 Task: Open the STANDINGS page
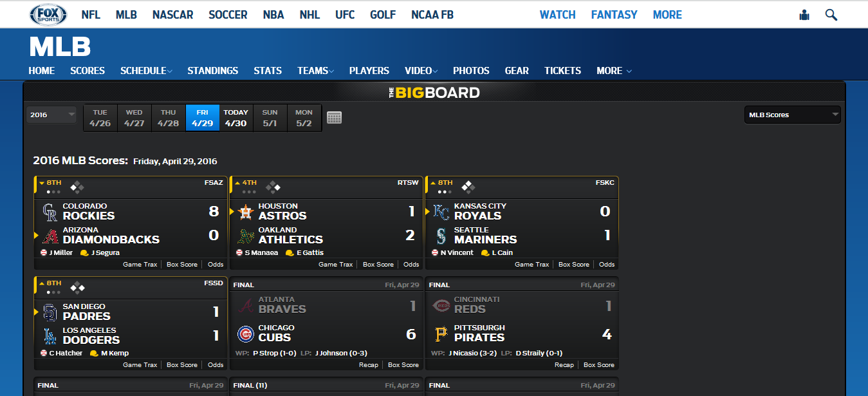pyautogui.click(x=213, y=71)
